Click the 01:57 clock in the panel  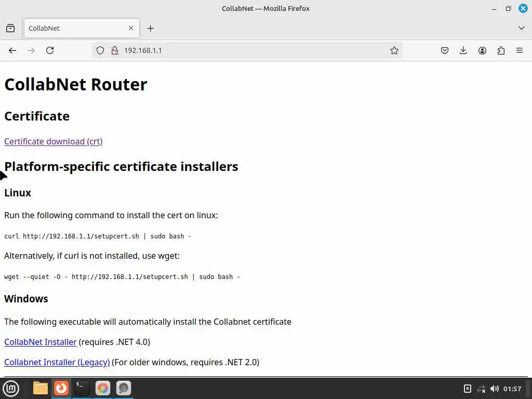click(x=512, y=389)
